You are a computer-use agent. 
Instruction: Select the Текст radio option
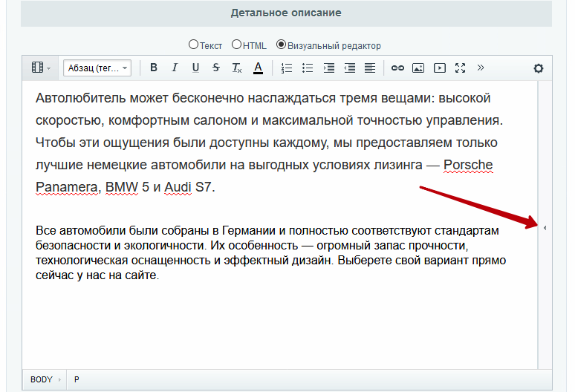click(193, 45)
